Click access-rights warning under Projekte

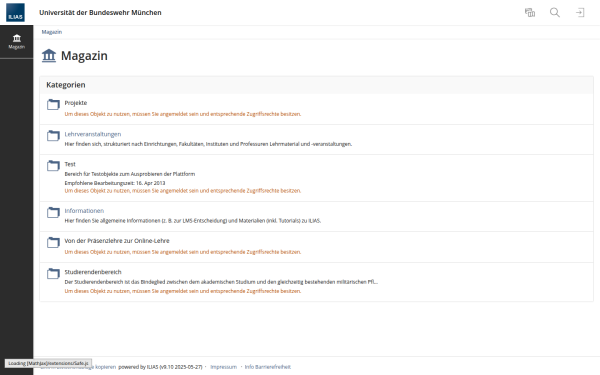183,114
